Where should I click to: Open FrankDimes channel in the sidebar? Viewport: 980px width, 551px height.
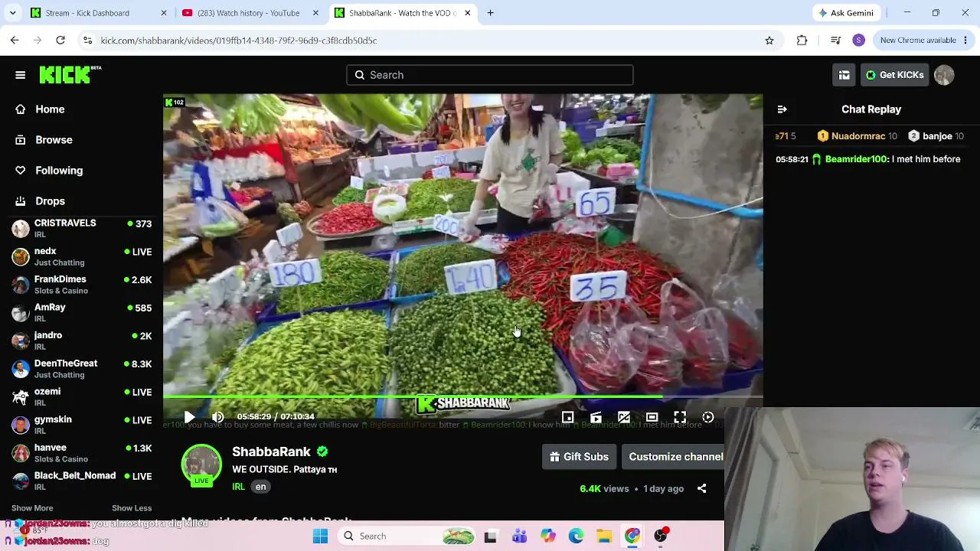tap(82, 285)
